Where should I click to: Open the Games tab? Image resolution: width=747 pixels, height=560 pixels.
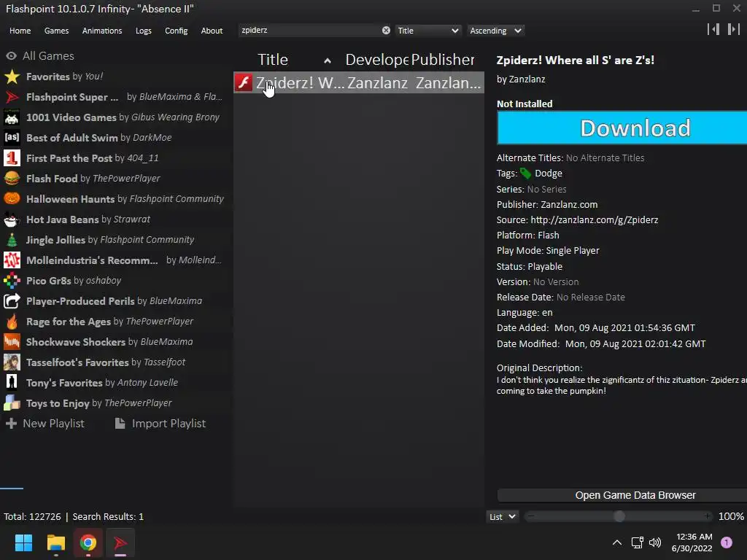point(56,31)
